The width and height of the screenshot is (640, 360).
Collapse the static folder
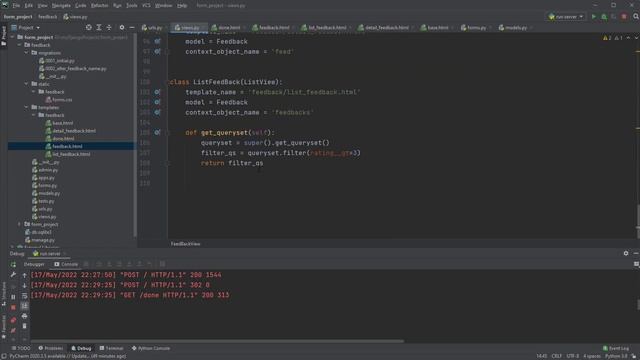pos(27,84)
